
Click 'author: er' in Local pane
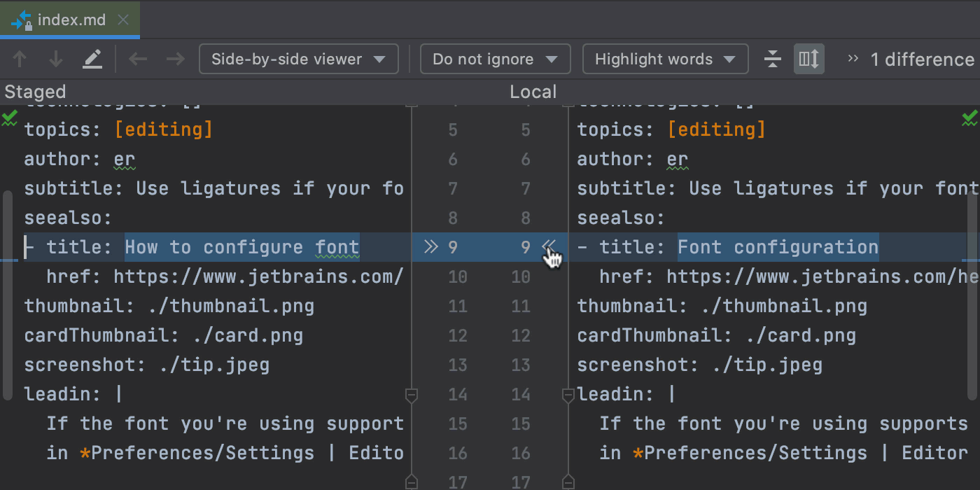pos(633,159)
